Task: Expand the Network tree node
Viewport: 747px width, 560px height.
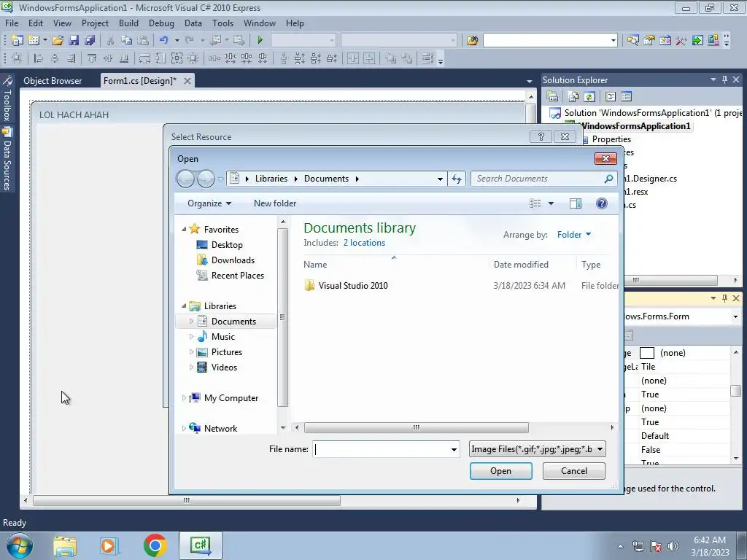Action: click(184, 428)
